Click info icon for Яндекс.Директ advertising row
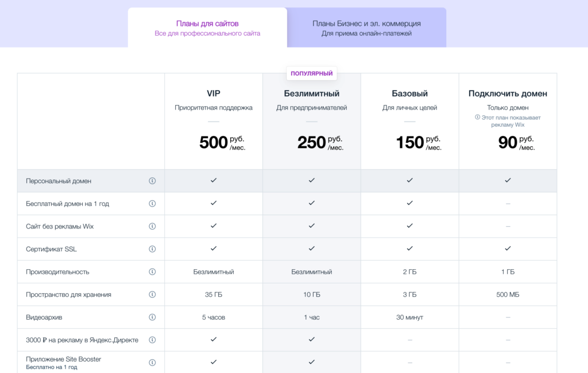Viewport: 588px width, 373px height. (x=152, y=340)
